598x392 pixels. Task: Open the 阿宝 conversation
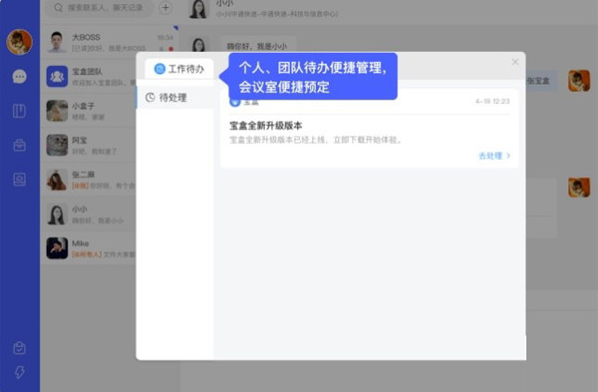pyautogui.click(x=88, y=145)
